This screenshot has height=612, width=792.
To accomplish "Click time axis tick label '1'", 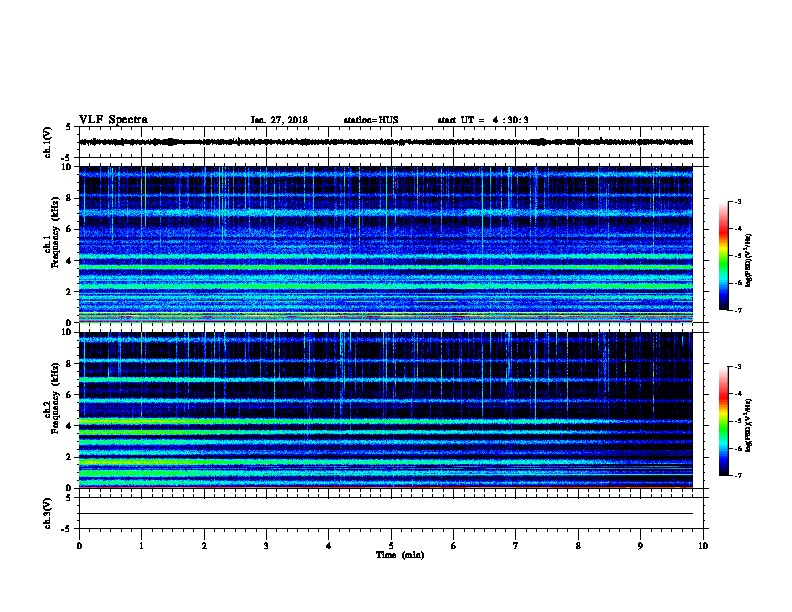I will point(141,546).
